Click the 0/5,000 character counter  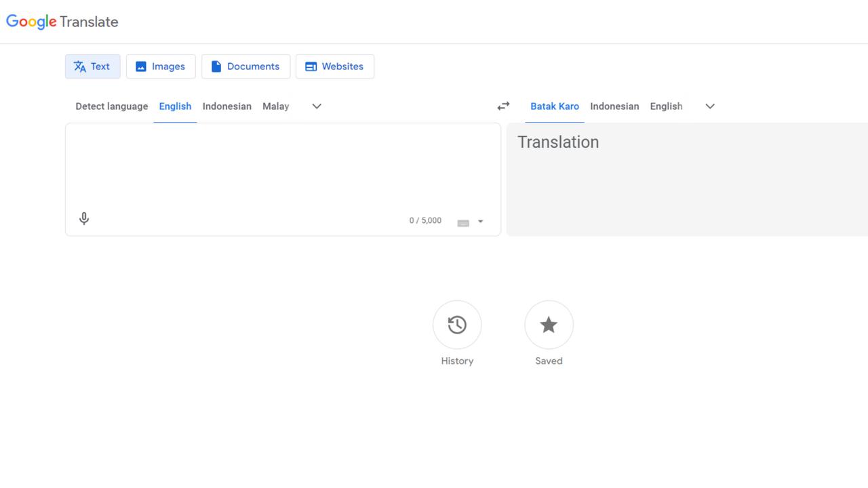pyautogui.click(x=425, y=220)
